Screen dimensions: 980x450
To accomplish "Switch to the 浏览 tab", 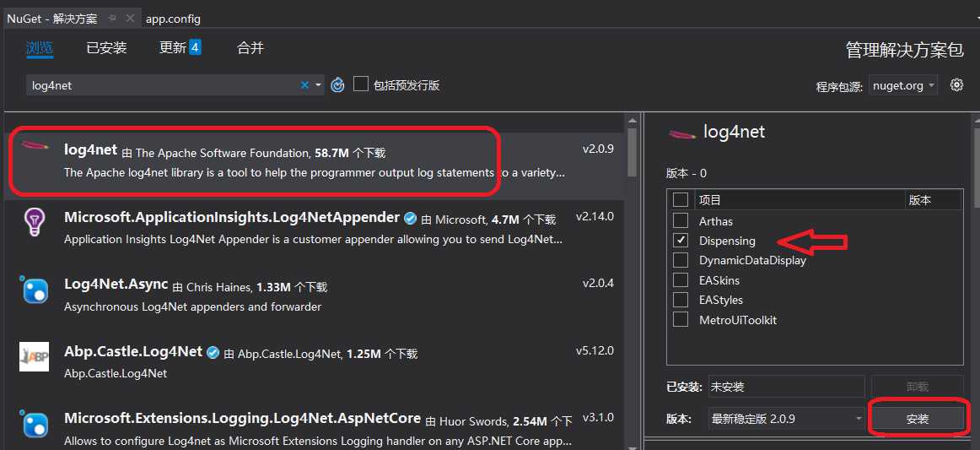I will [40, 47].
